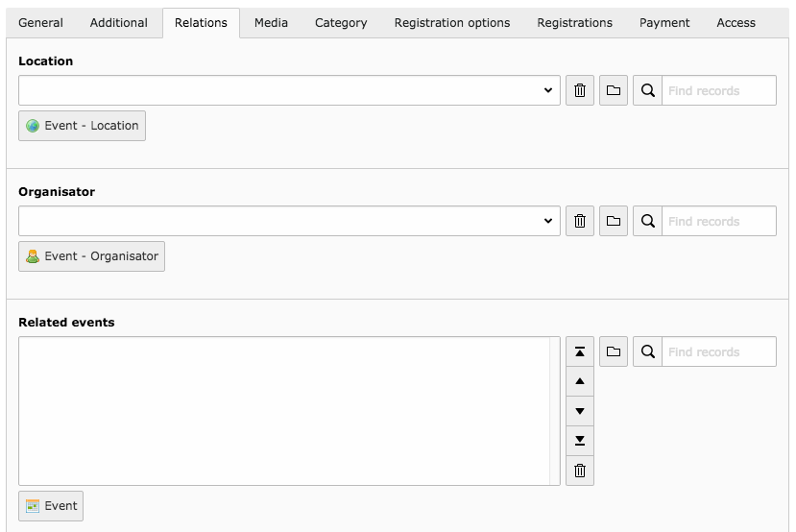Click the search icon next to the Location field

[648, 90]
